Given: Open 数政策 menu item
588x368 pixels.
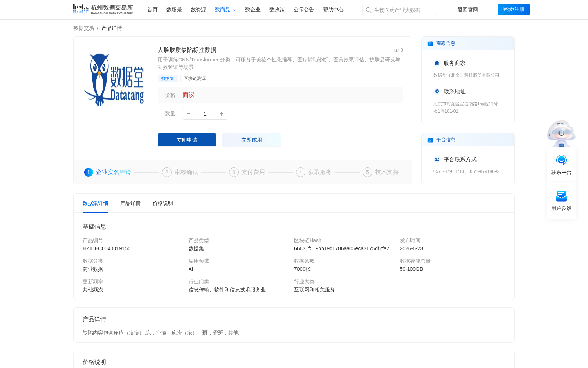Looking at the screenshot, I should 277,10.
